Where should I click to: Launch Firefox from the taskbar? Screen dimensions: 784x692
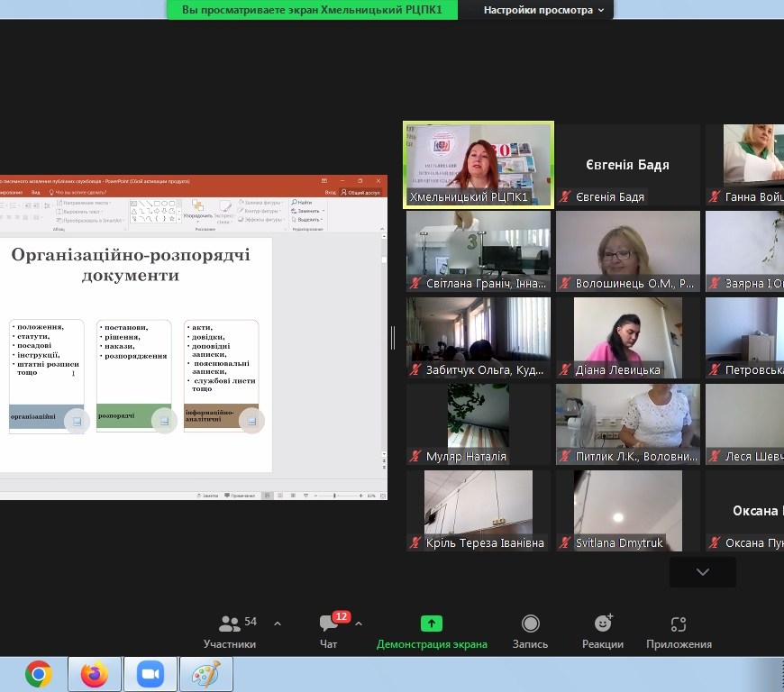94,673
